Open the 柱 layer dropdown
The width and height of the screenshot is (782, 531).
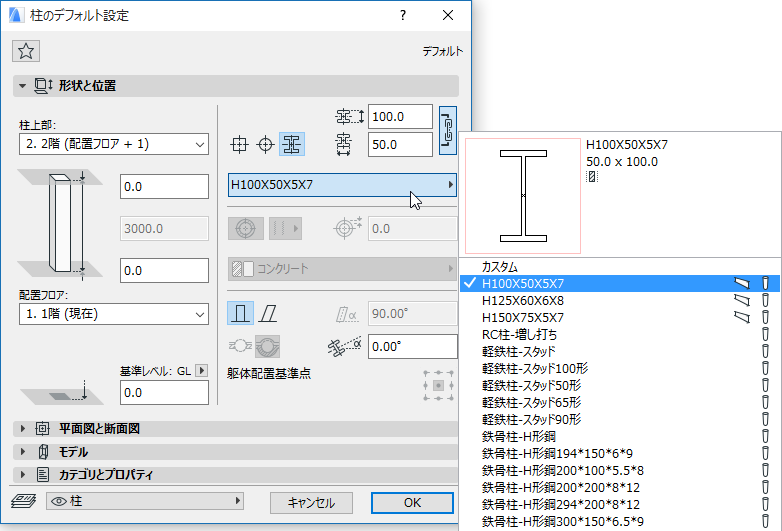(x=145, y=501)
